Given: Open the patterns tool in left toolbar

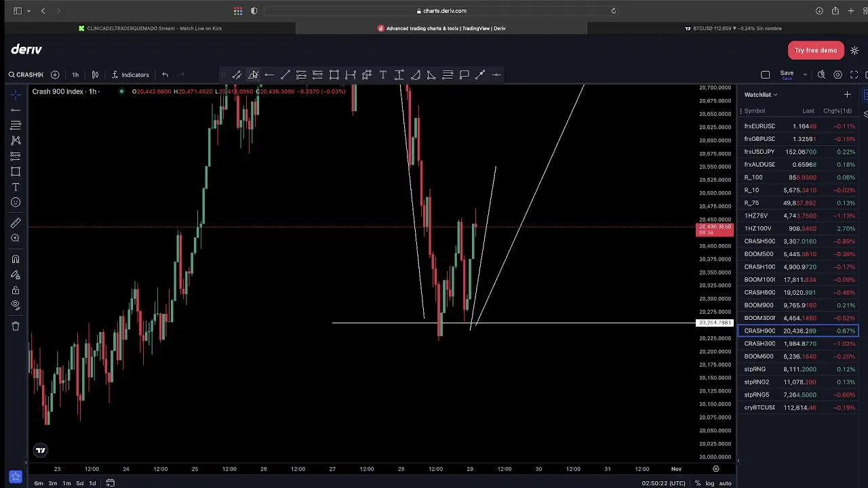Looking at the screenshot, I should click(x=16, y=140).
